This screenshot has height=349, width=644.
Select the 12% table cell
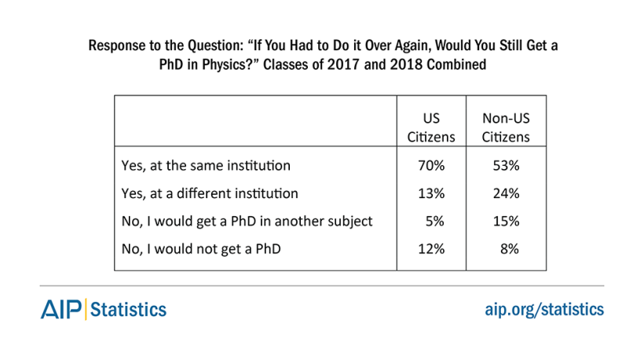(431, 249)
